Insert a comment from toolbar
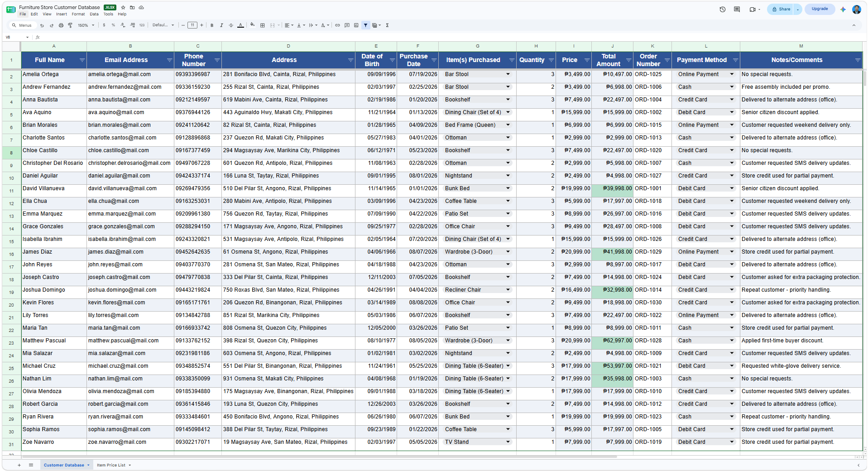The width and height of the screenshot is (868, 471). (347, 25)
